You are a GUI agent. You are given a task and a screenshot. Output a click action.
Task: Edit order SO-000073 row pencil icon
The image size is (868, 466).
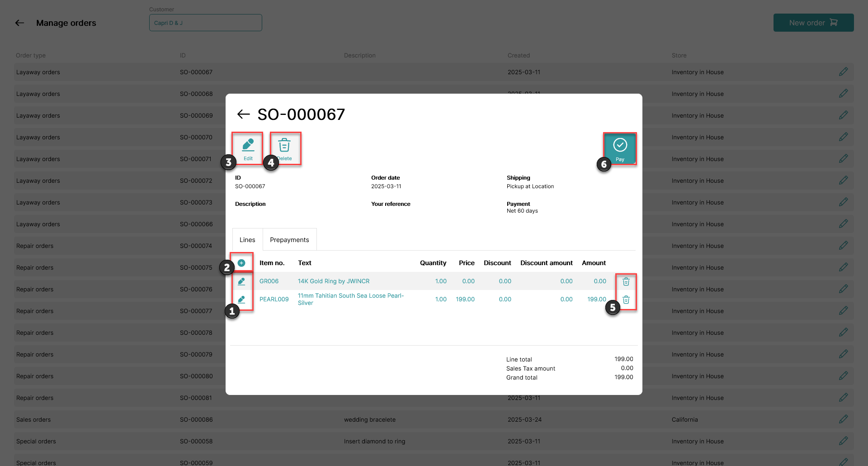(x=843, y=202)
